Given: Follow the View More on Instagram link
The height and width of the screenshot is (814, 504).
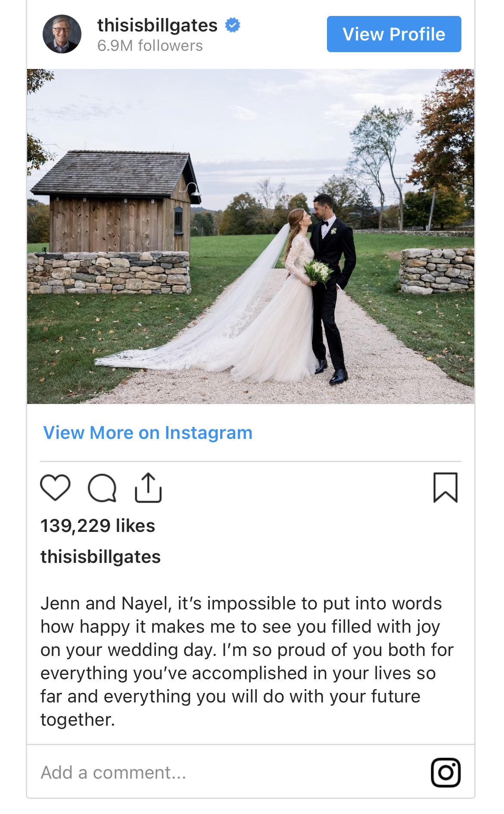Looking at the screenshot, I should [x=148, y=433].
